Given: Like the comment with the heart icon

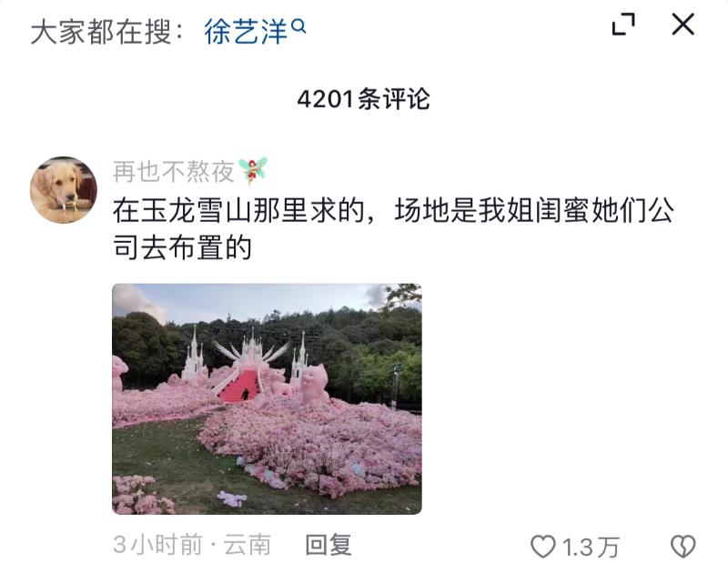Looking at the screenshot, I should coord(542,547).
